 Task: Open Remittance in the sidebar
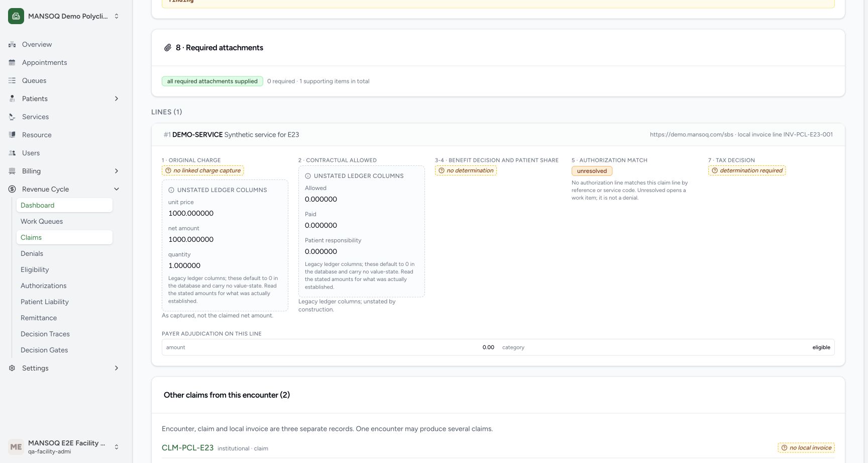[x=64, y=318]
